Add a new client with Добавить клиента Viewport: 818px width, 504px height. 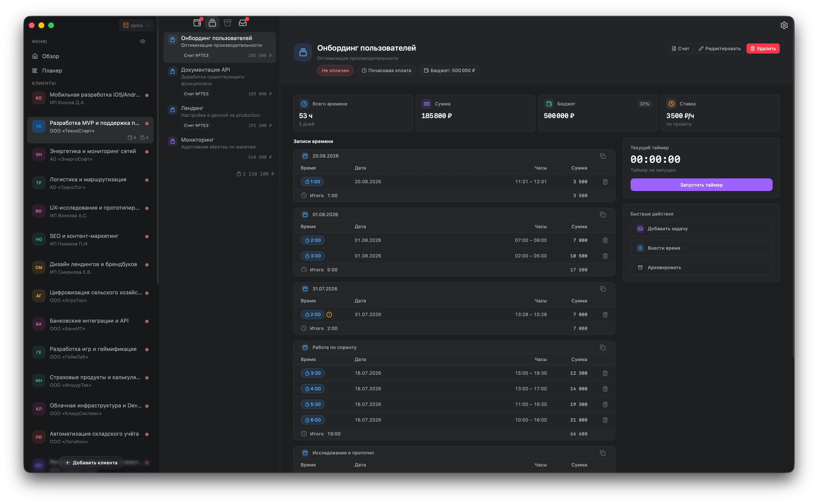pos(91,462)
